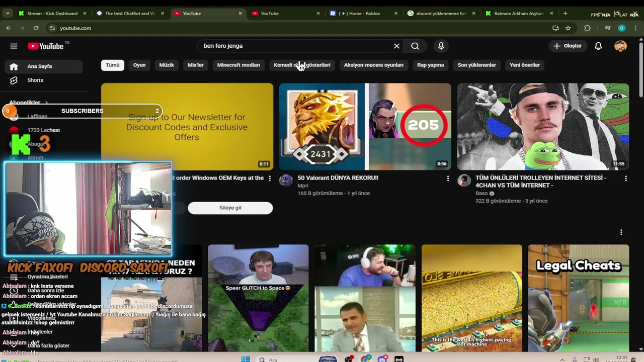Click the install app icon in address bar
Image resolution: width=644 pixels, height=362 pixels.
[x=555, y=28]
